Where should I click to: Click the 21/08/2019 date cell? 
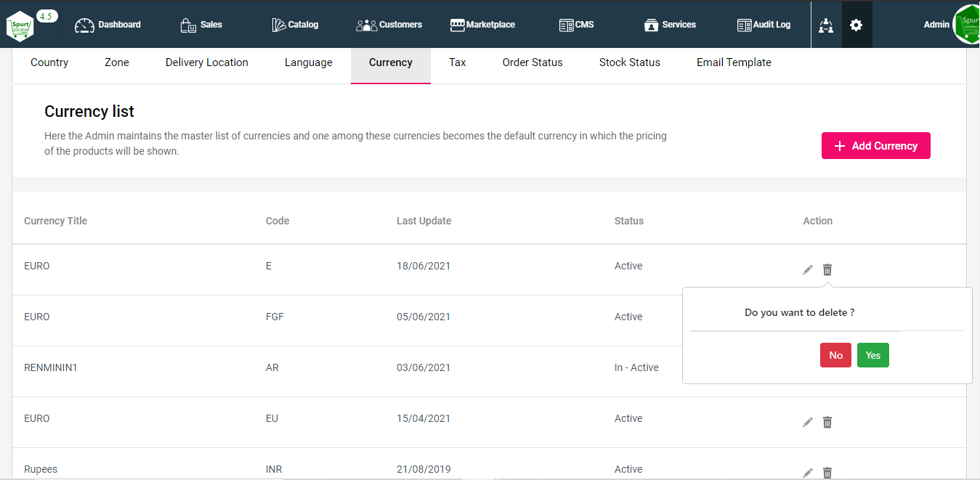click(x=424, y=469)
